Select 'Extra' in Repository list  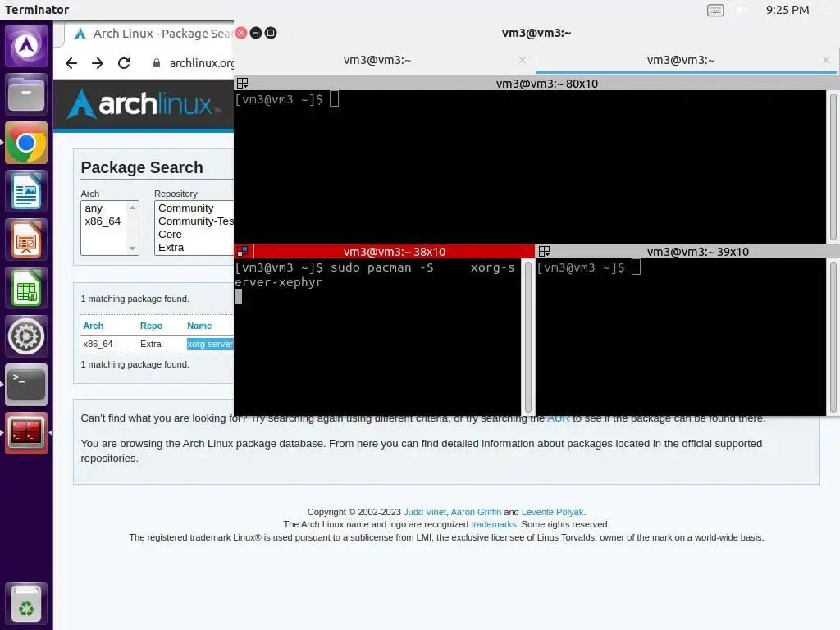click(x=171, y=248)
